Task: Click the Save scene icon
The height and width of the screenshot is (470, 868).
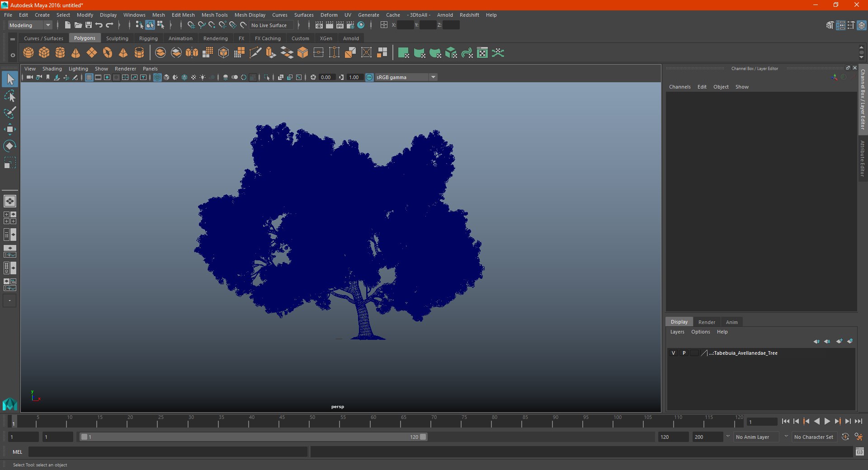Action: click(89, 25)
